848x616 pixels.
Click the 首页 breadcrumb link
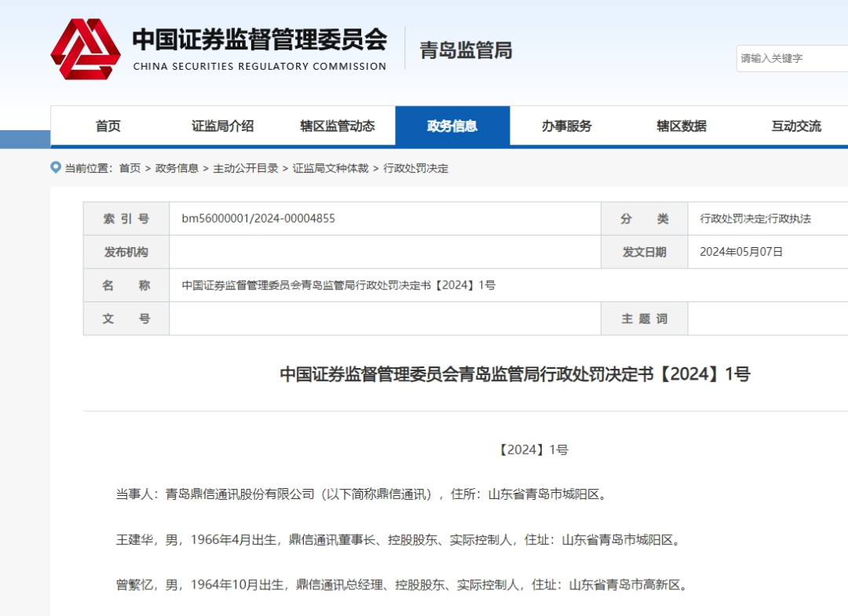pyautogui.click(x=130, y=168)
